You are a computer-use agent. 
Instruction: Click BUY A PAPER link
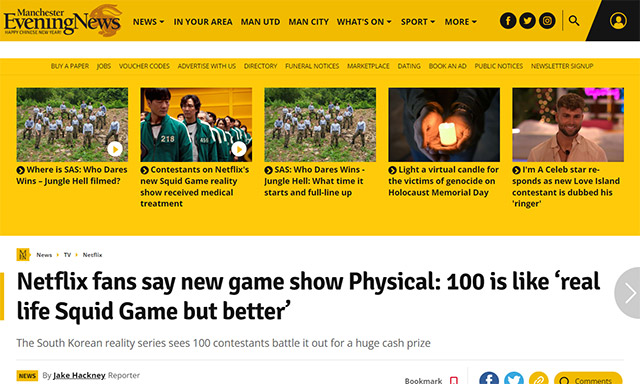pos(70,66)
